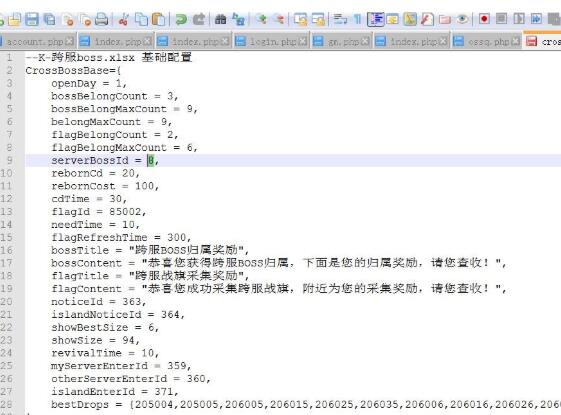The image size is (561, 415).
Task: Toggle show all characters pilcrow
Action: [357, 19]
